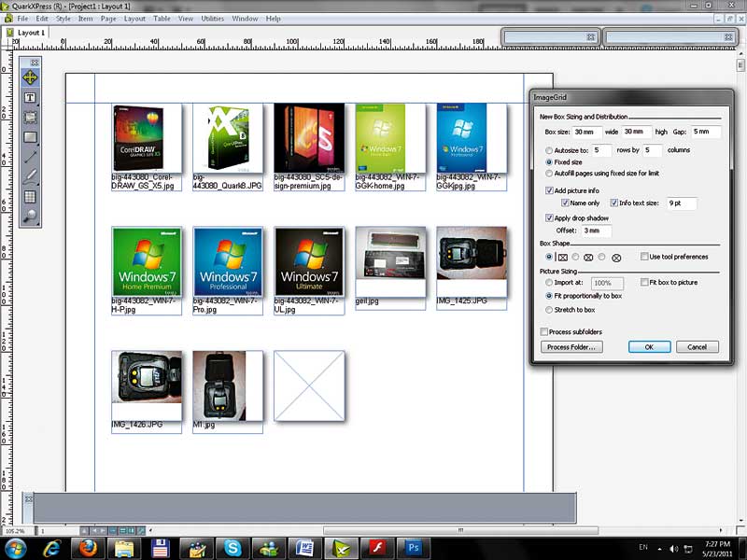This screenshot has height=560, width=747.
Task: Open the Edit menu
Action: [42, 19]
